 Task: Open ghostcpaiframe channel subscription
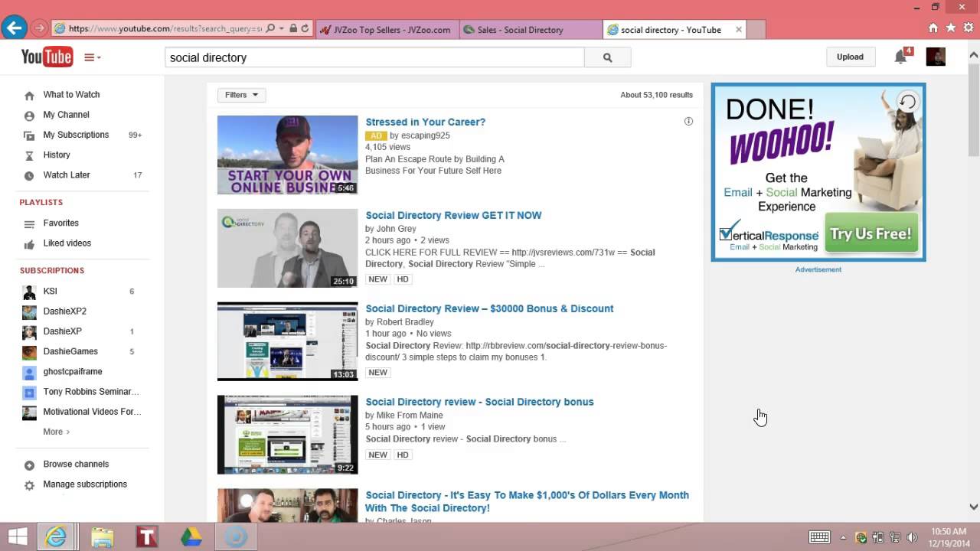73,371
